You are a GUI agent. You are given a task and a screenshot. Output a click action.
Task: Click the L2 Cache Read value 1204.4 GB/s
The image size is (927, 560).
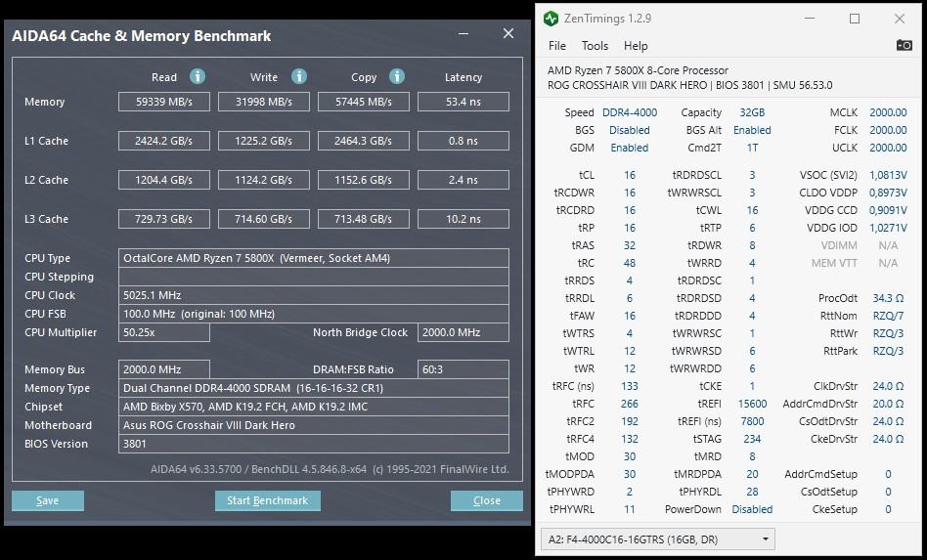(x=163, y=180)
